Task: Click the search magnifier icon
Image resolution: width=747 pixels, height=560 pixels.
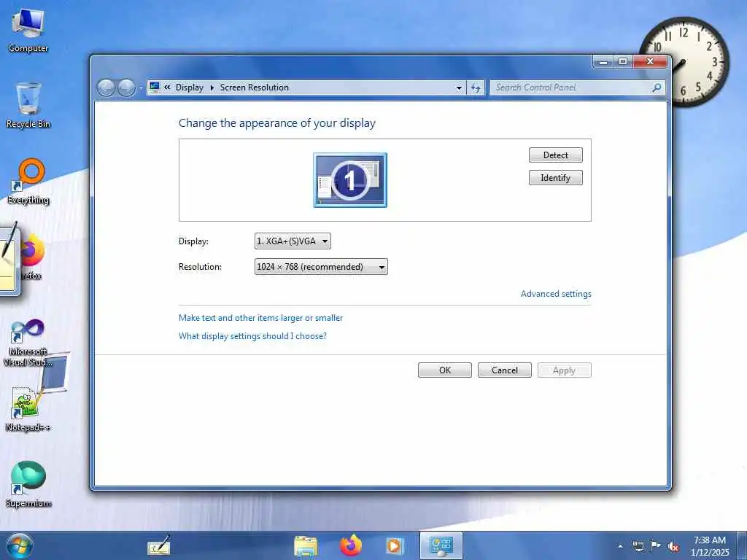Action: click(x=657, y=87)
